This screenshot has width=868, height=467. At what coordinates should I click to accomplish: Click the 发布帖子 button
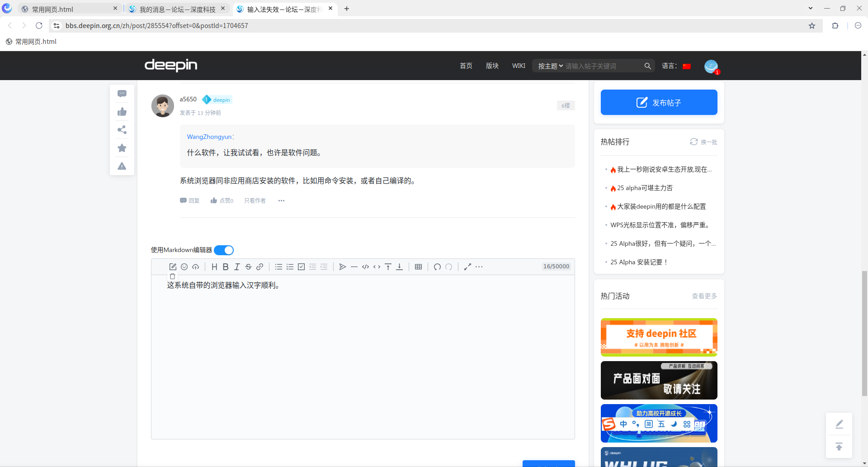(x=659, y=102)
